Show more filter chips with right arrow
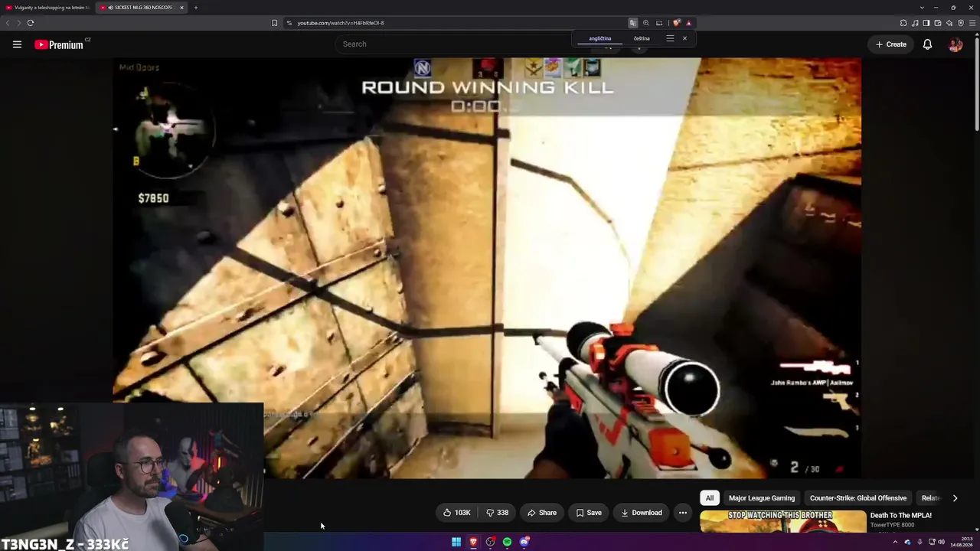980x551 pixels. (955, 498)
